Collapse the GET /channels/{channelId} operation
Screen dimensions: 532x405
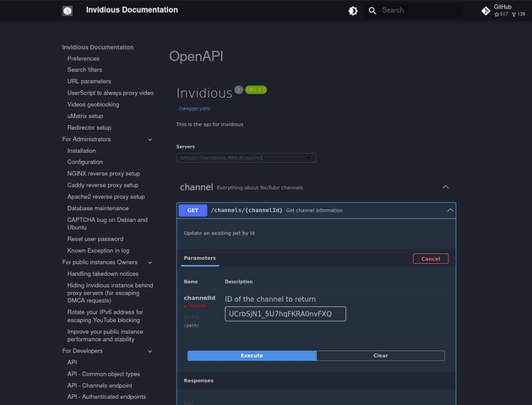450,210
